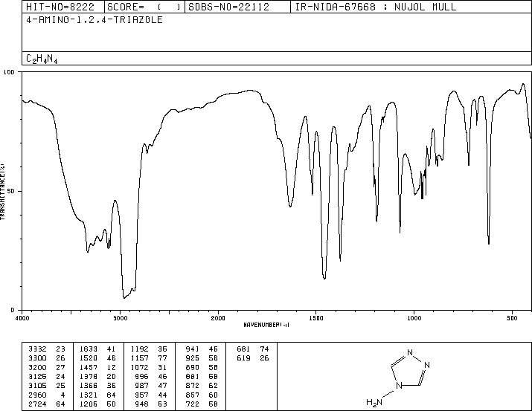
Task: Click the peak table row 2724 64
Action: click(x=47, y=404)
